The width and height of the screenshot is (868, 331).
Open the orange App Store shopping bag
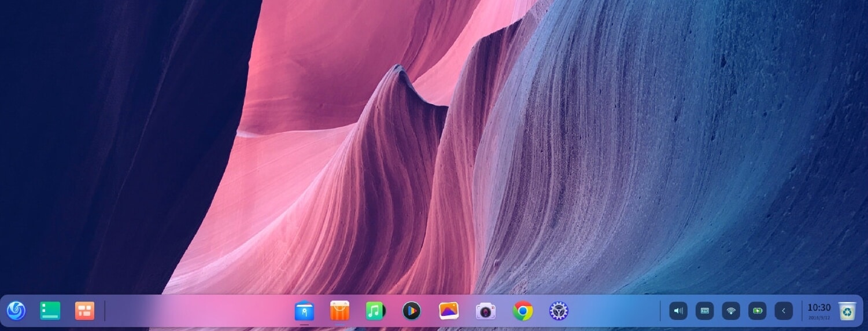point(339,311)
